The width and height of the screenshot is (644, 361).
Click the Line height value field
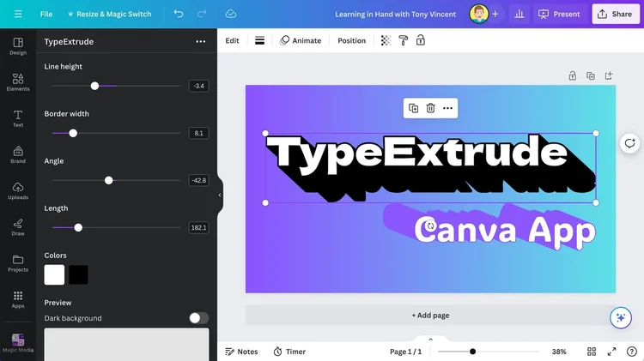(199, 86)
